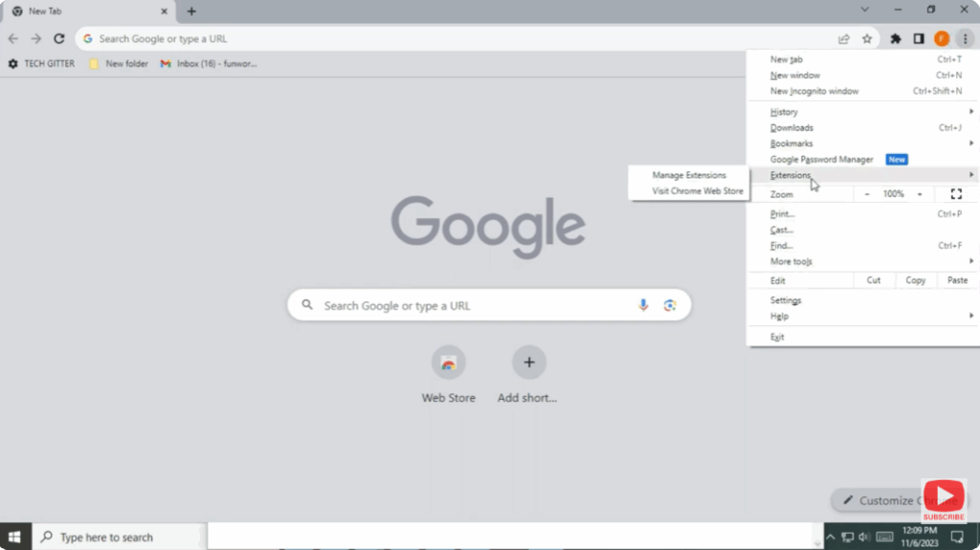Click Paste in Edit row
The width and height of the screenshot is (980, 550).
[957, 280]
